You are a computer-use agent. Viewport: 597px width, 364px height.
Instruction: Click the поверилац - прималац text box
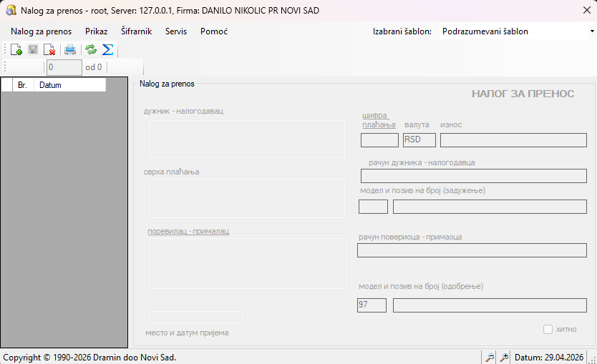coord(248,263)
